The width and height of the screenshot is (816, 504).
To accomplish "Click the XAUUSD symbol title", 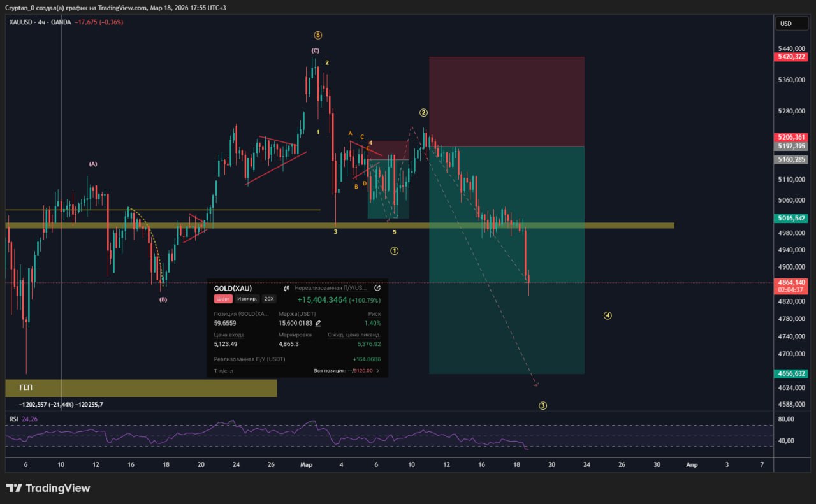I will tap(22, 22).
